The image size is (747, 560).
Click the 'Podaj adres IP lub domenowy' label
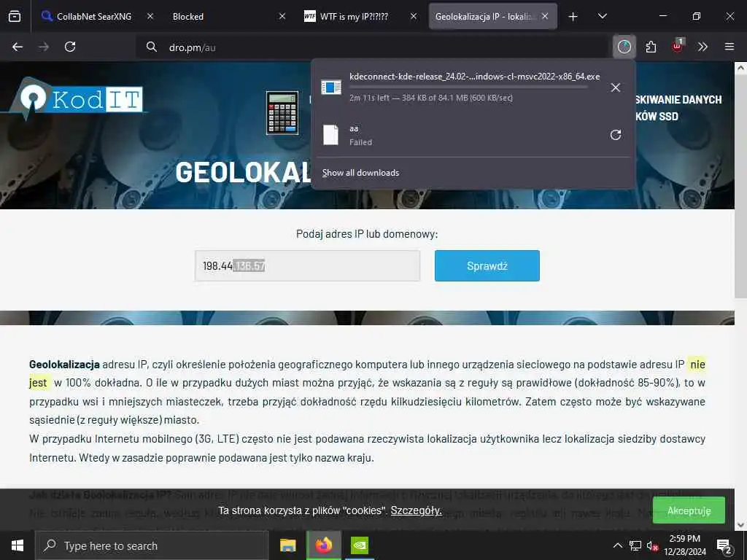click(367, 234)
